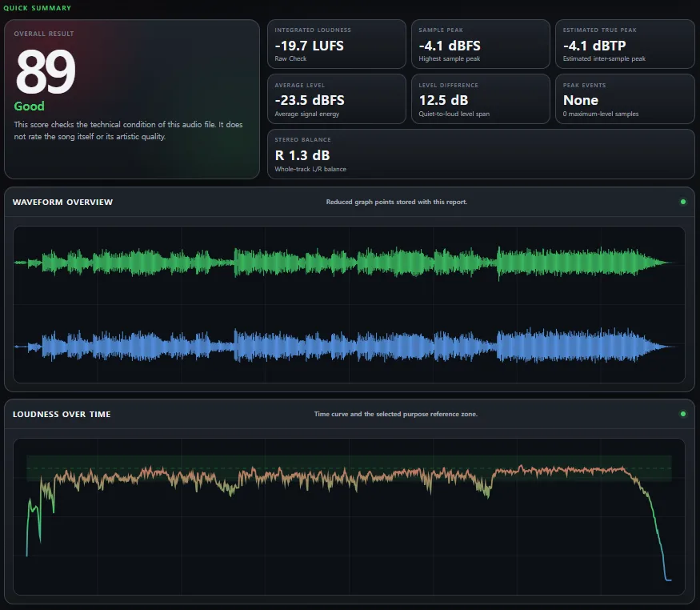The width and height of the screenshot is (700, 610).
Task: Click the 'Raw Check' caption
Action: pos(290,58)
